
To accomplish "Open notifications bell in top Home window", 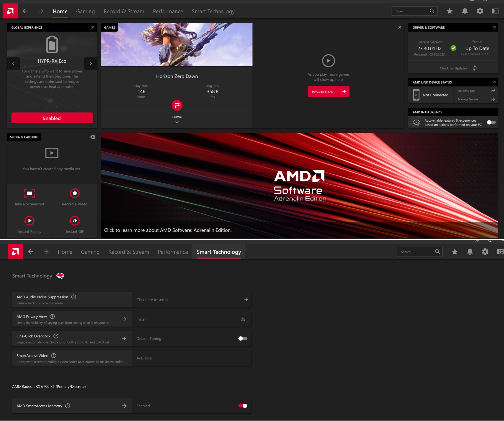I will point(465,11).
